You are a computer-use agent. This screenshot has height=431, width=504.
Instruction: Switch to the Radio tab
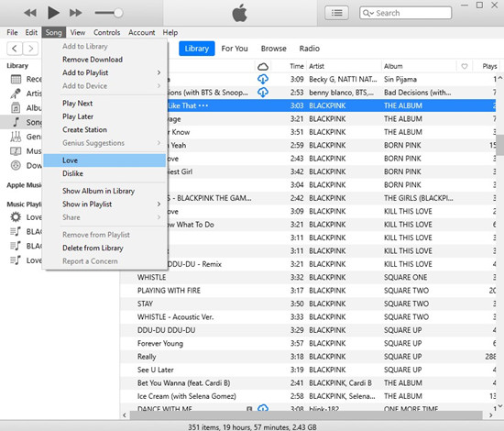[309, 49]
